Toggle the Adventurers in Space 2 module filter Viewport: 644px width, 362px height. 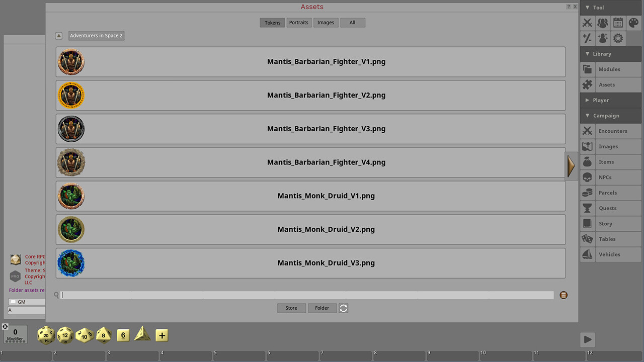(x=96, y=35)
